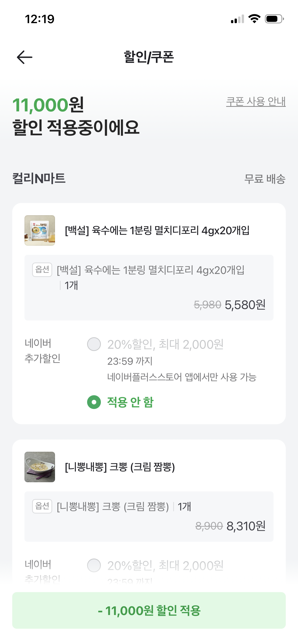Tap the cellular signal icon
Screen dimensions: 298x644
coord(237,19)
